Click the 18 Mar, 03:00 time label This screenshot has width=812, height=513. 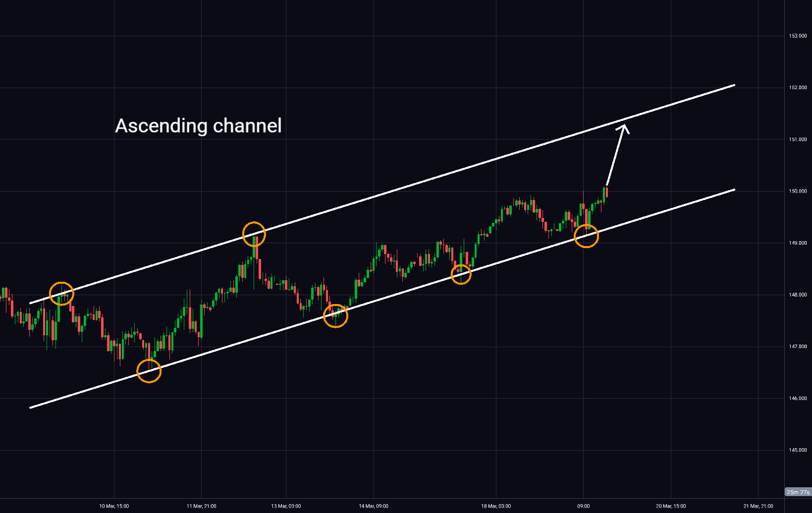[x=496, y=506]
